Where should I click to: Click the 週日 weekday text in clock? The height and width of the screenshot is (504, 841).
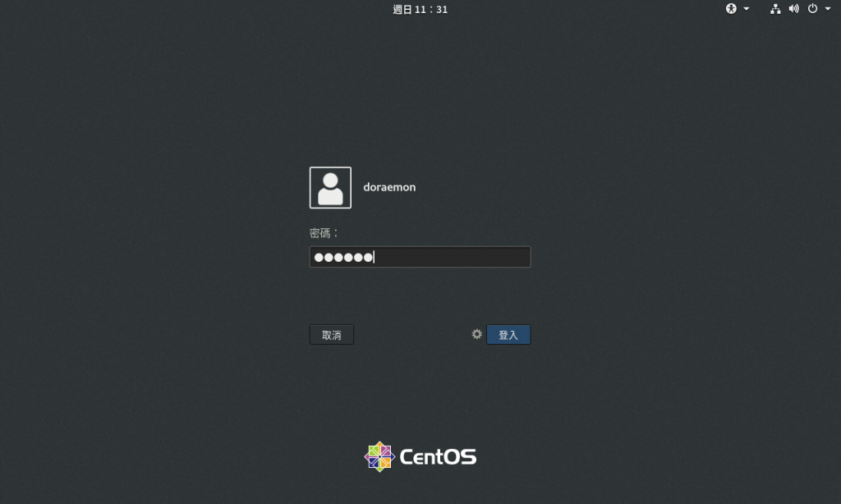[x=402, y=9]
